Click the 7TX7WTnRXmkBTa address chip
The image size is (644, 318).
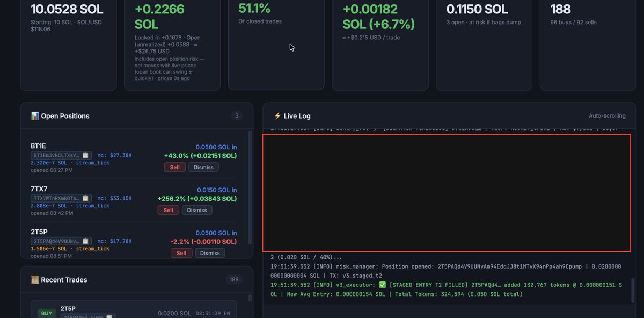coord(61,198)
